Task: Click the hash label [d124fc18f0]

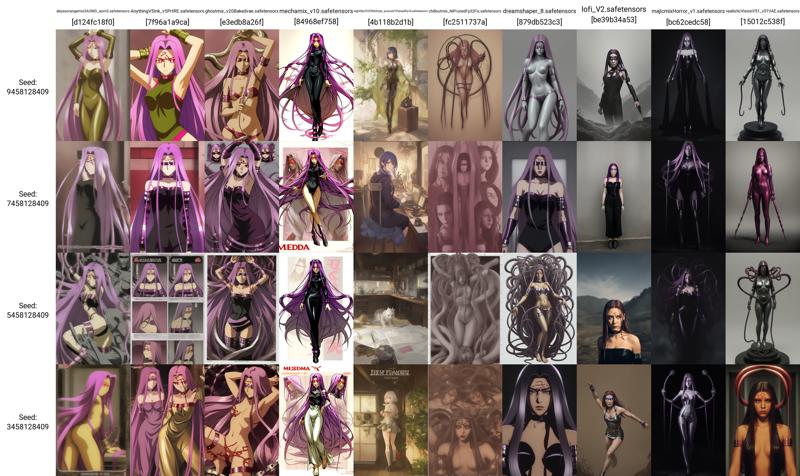Action: pyautogui.click(x=93, y=22)
